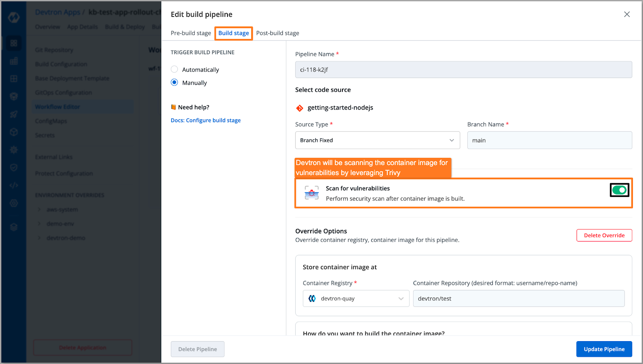Open the rocket icon in the sidebar
The image size is (643, 364).
tap(14, 115)
